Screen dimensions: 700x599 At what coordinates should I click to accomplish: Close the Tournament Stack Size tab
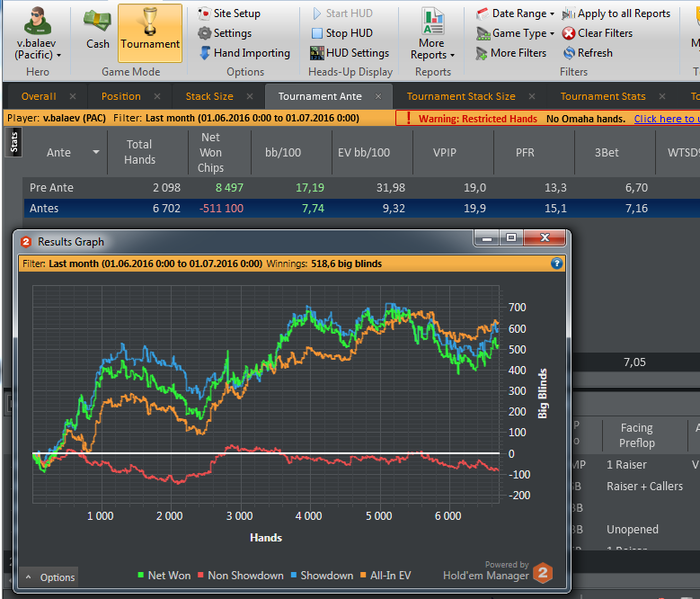coord(532,96)
